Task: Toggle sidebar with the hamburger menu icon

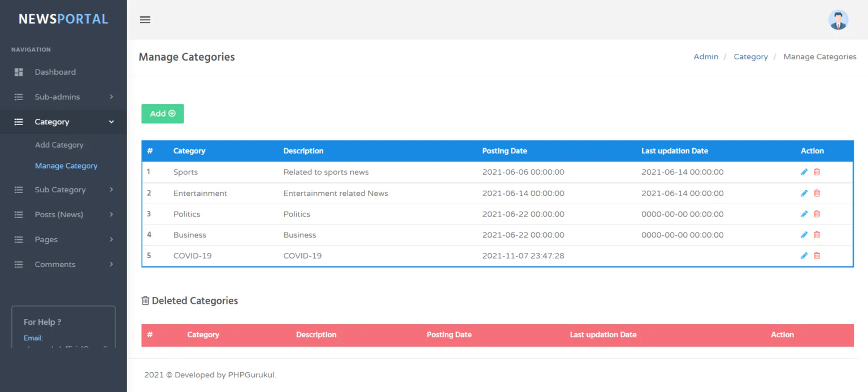Action: point(145,20)
